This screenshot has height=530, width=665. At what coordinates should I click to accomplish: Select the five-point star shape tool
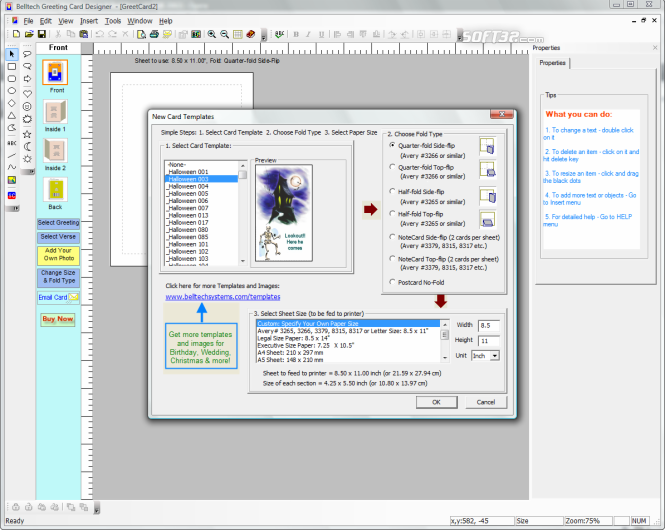pyautogui.click(x=27, y=134)
